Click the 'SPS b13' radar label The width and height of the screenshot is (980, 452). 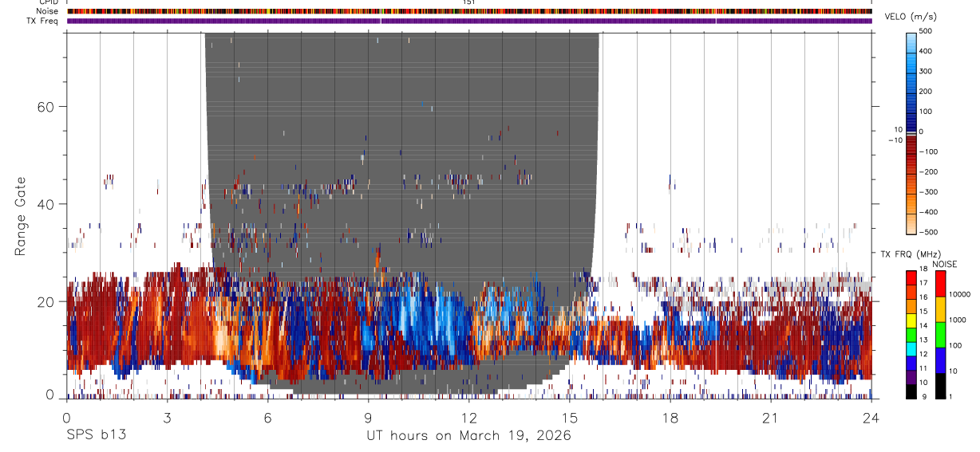(96, 436)
